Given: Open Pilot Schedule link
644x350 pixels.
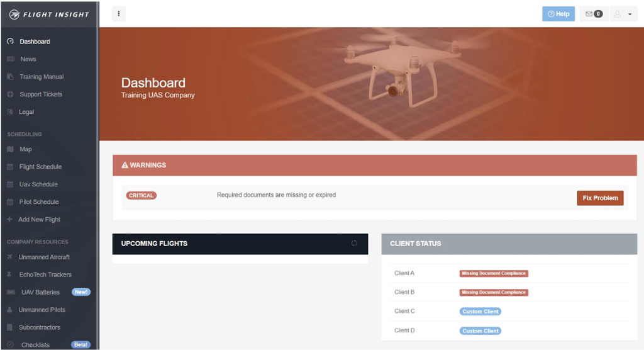Looking at the screenshot, I should point(39,202).
